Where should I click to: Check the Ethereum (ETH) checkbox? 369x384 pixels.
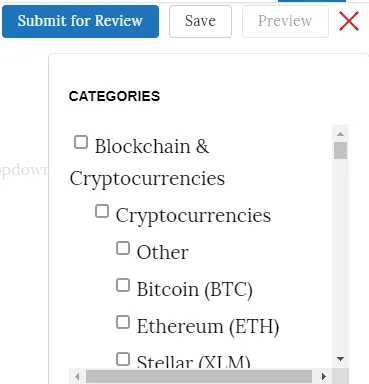click(x=123, y=322)
